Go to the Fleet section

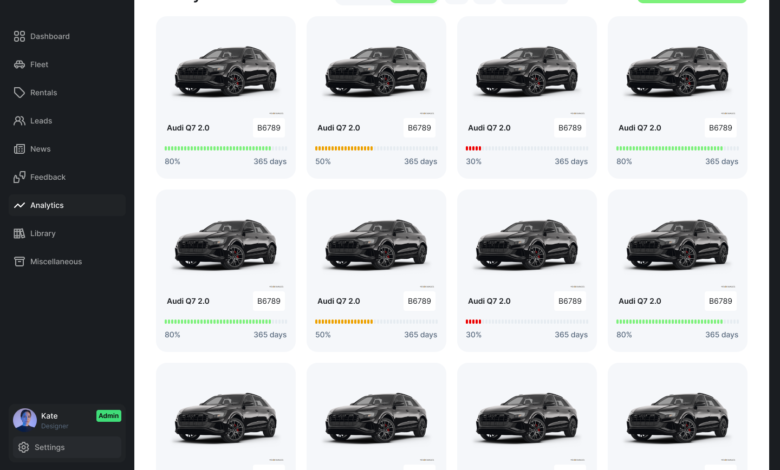(x=39, y=65)
